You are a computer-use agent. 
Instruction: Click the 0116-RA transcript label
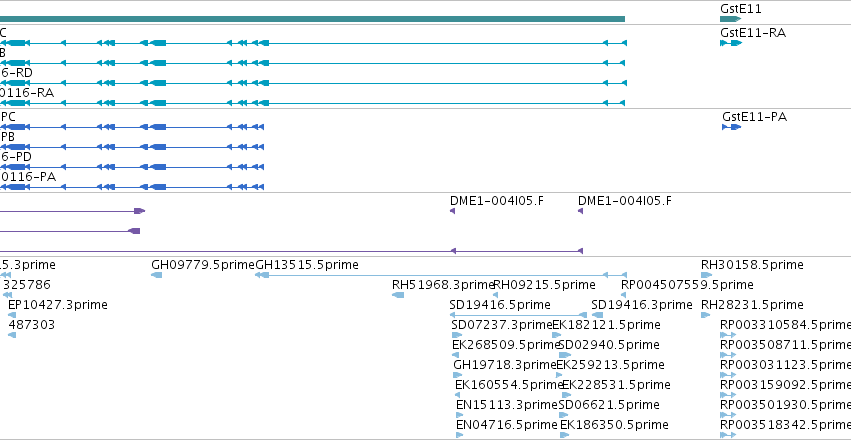click(x=27, y=93)
